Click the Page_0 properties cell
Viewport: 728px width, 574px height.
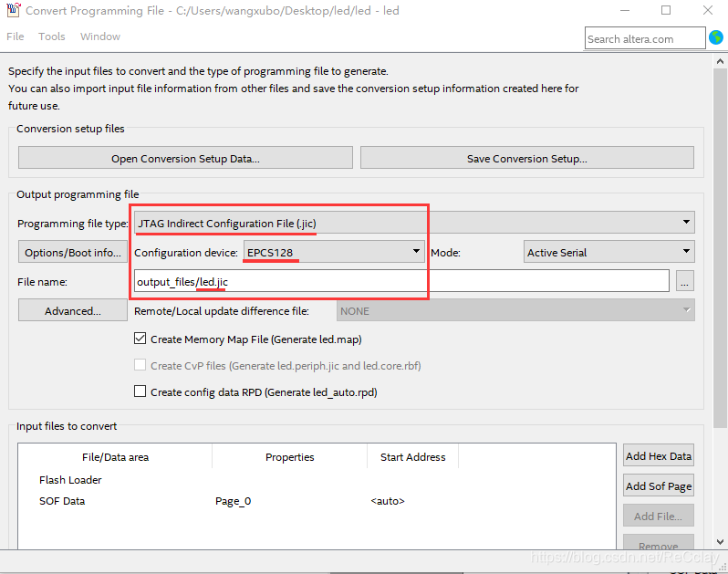coord(233,501)
